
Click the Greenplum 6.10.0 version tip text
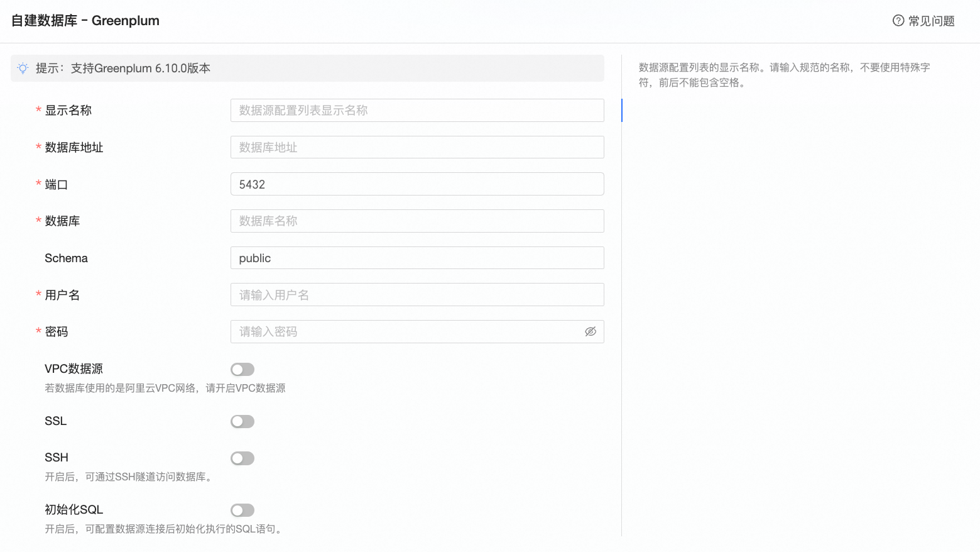123,68
